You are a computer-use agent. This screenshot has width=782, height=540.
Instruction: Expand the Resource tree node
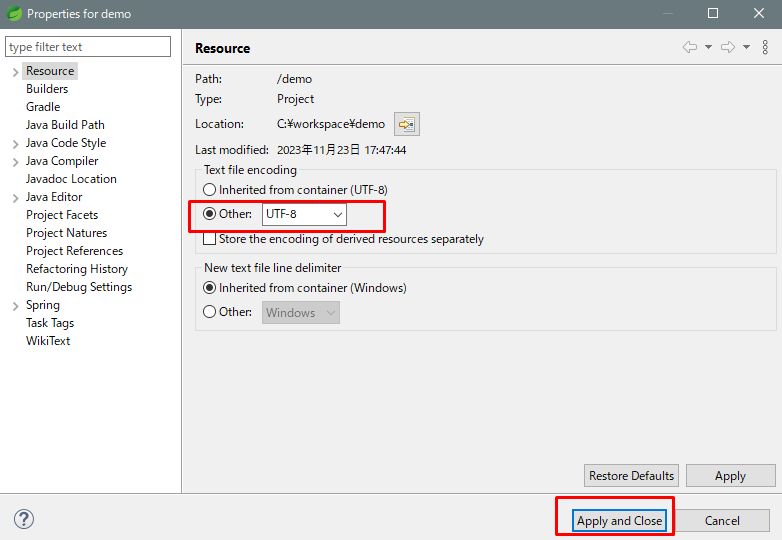pos(15,72)
